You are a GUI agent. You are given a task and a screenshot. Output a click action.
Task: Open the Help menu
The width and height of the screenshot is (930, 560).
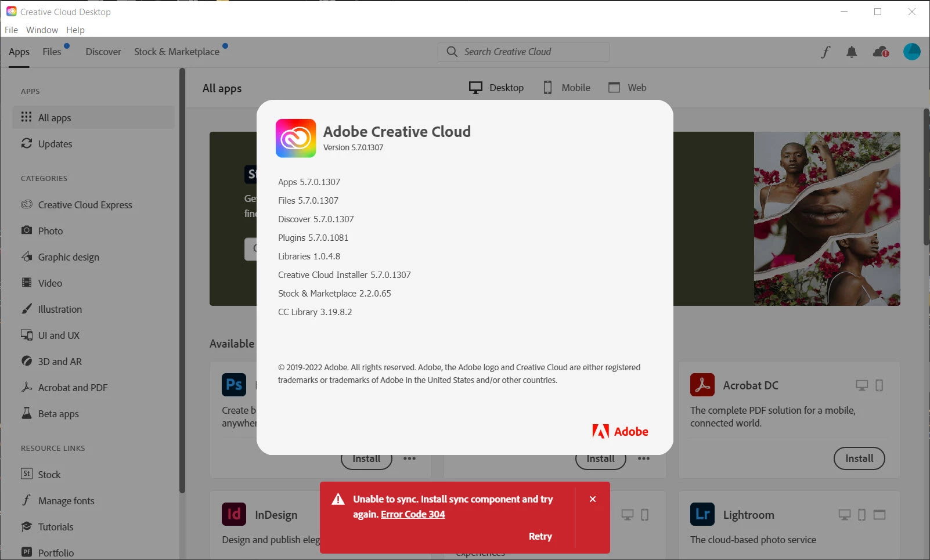point(75,30)
